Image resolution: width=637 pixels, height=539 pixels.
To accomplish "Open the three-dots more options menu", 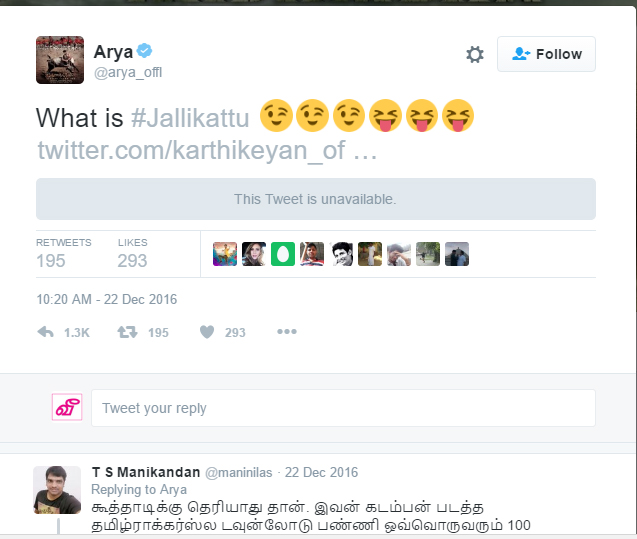I will click(287, 331).
